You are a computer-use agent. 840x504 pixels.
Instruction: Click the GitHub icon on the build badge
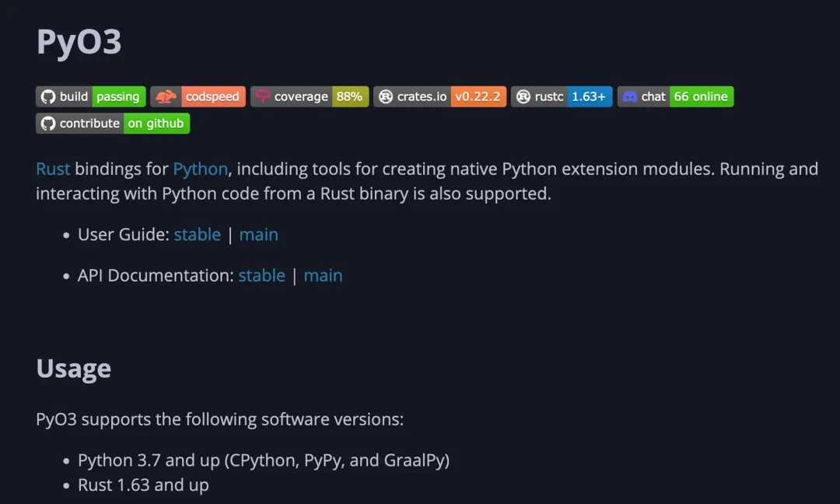click(48, 96)
